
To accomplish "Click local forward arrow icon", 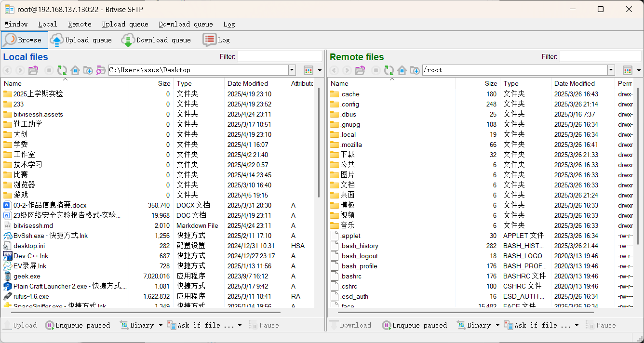I will 20,70.
